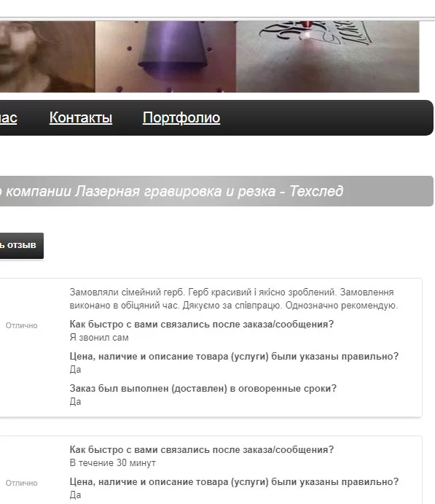
Task: Click 'Да' under first review's price question
Action: (x=76, y=370)
